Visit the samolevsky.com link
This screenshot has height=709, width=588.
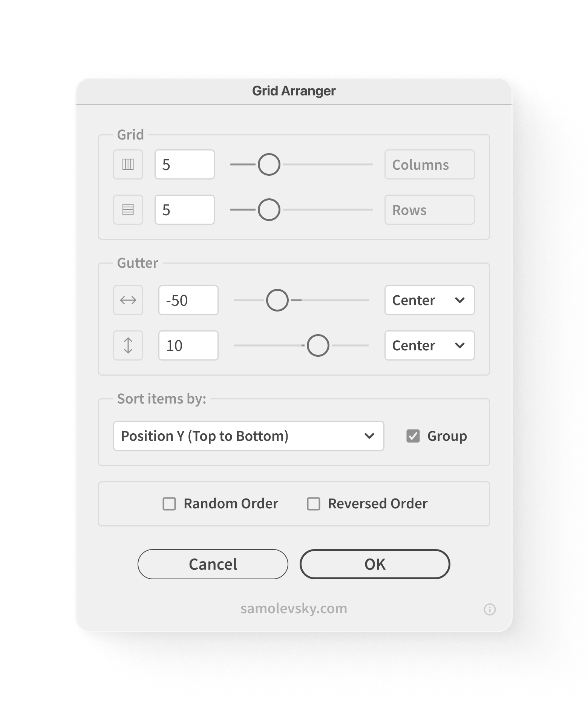tap(294, 608)
